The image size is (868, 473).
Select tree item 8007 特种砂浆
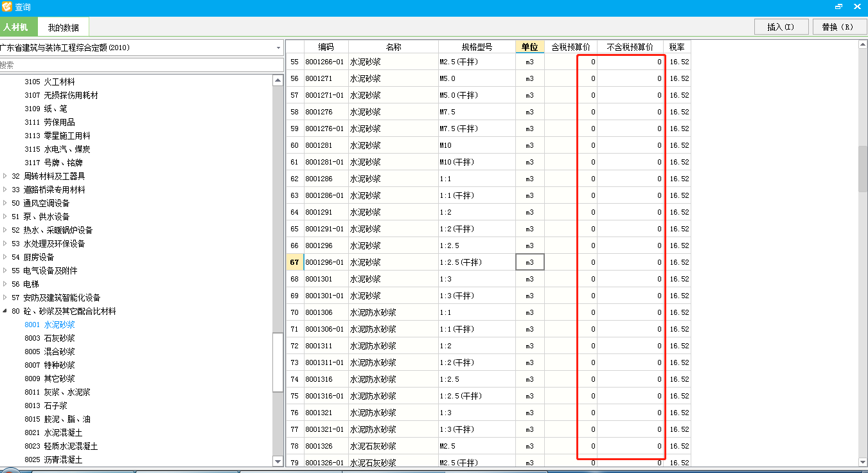tap(49, 365)
